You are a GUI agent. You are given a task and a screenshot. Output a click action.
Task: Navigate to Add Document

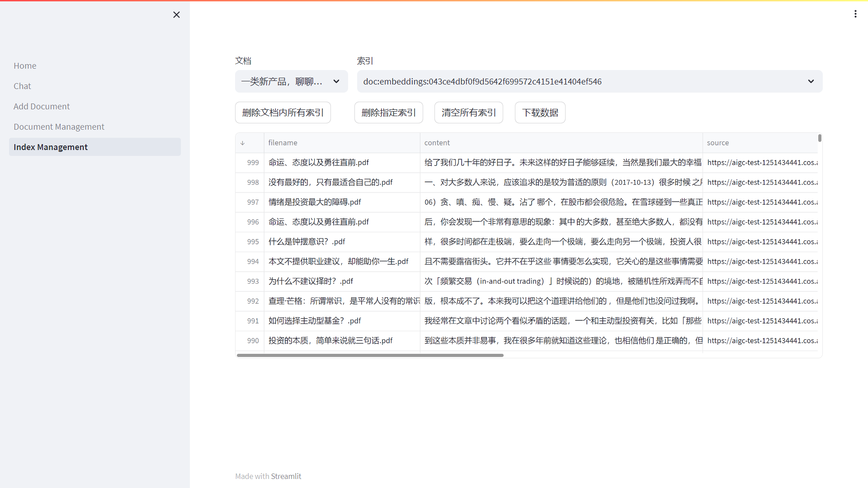click(42, 106)
